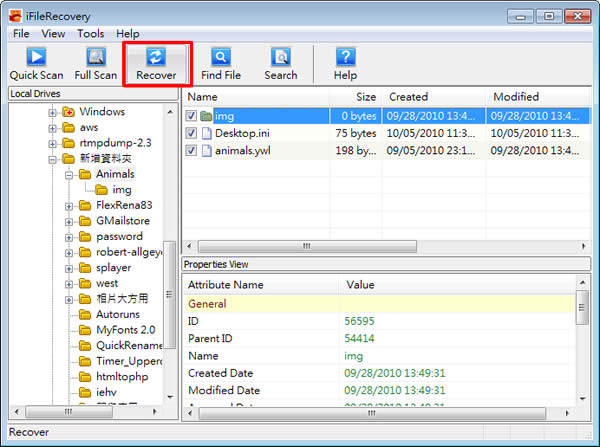600x447 pixels.
Task: Expand the FlexRena83 folder node
Action: 69,207
